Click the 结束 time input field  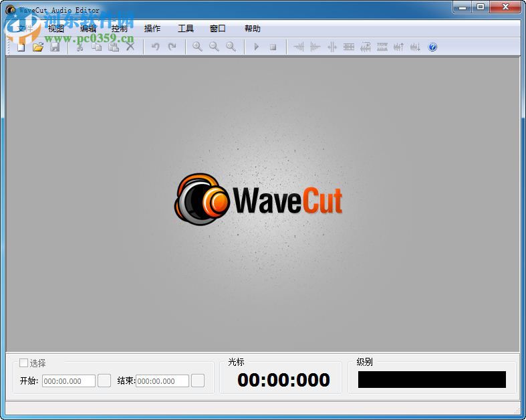tap(162, 381)
